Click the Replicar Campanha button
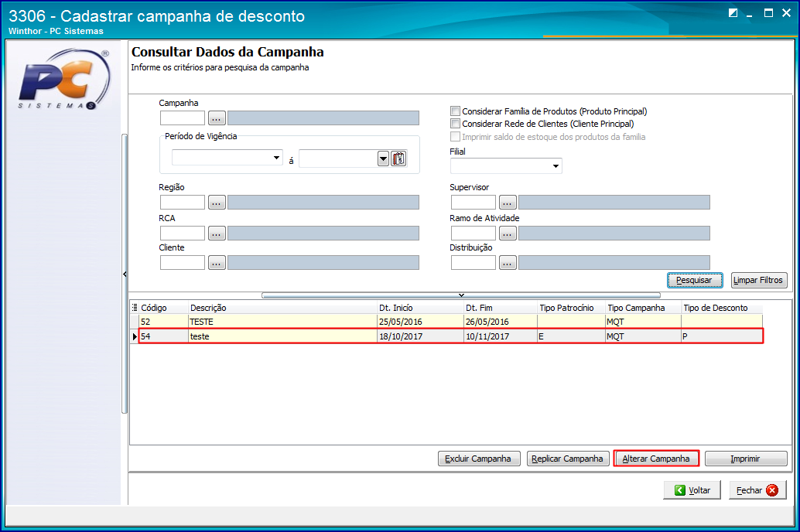This screenshot has height=532, width=800. (x=567, y=459)
